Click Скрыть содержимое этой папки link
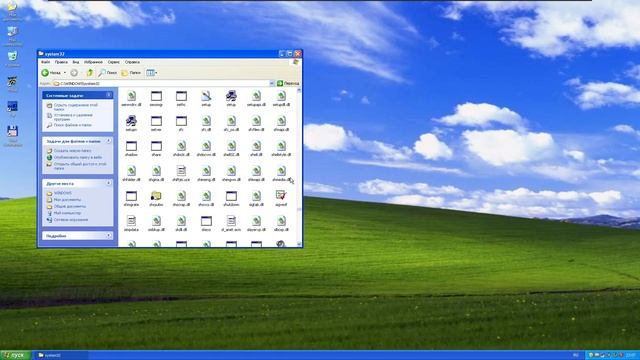The height and width of the screenshot is (360, 640). (76, 107)
